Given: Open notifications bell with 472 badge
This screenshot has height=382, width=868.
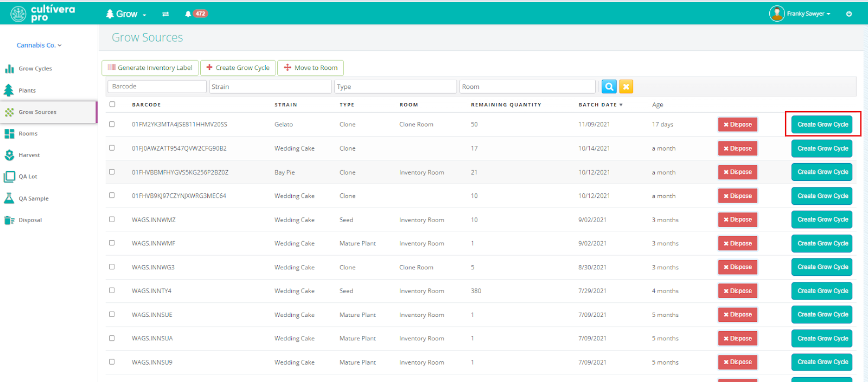Looking at the screenshot, I should (196, 14).
